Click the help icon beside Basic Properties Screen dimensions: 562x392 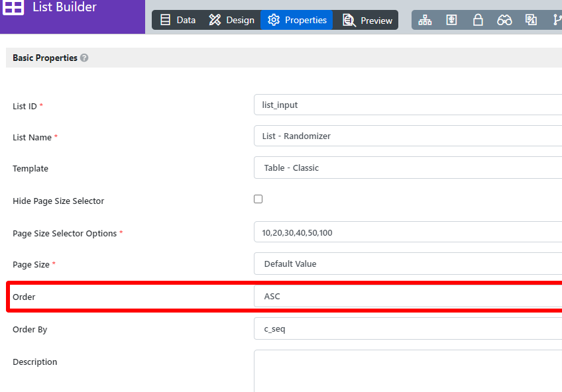[x=84, y=58]
